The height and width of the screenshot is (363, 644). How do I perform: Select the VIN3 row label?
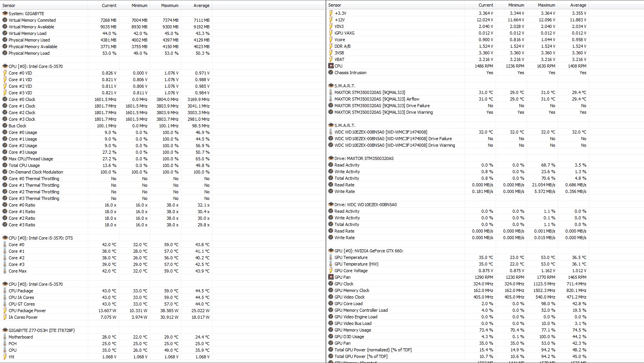(x=339, y=26)
